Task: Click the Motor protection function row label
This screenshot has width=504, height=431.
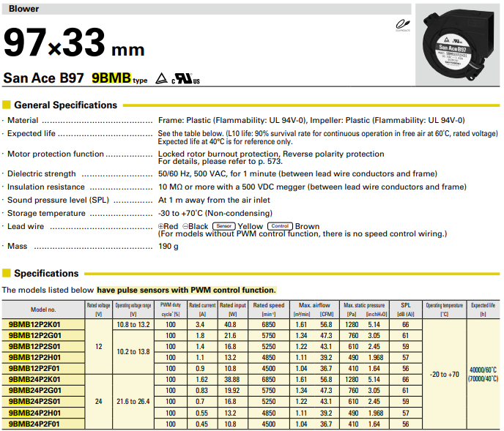Action: click(x=56, y=154)
